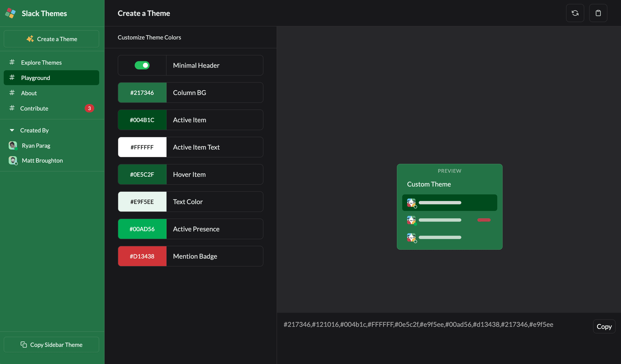Image resolution: width=621 pixels, height=364 pixels.
Task: Click the Minimal Header label
Action: pyautogui.click(x=196, y=65)
